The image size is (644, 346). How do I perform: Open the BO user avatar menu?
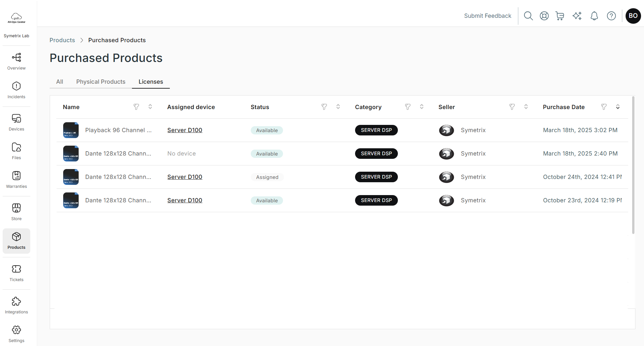[633, 16]
